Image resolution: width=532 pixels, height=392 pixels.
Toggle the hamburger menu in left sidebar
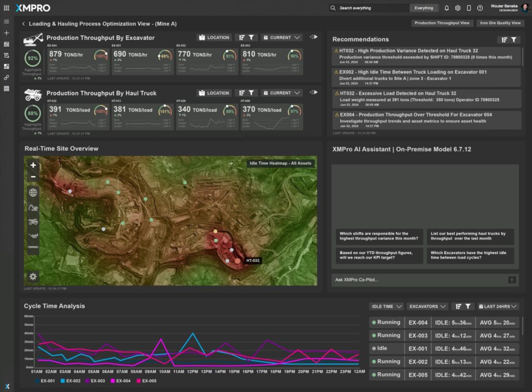(x=6, y=22)
